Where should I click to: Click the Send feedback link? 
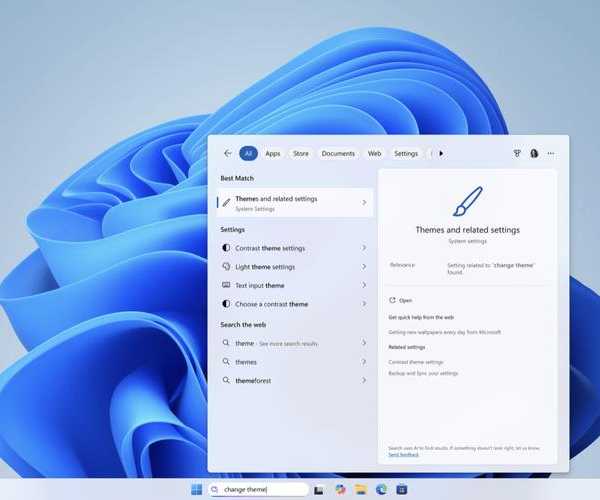point(403,455)
